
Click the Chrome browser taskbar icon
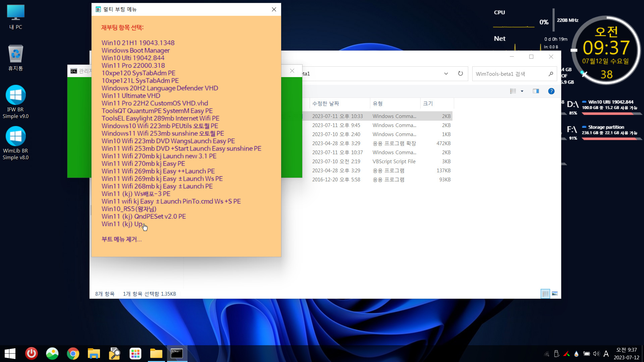[72, 353]
